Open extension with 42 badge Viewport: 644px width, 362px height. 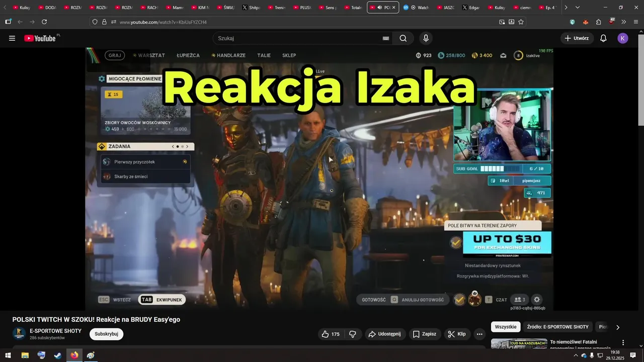[611, 22]
